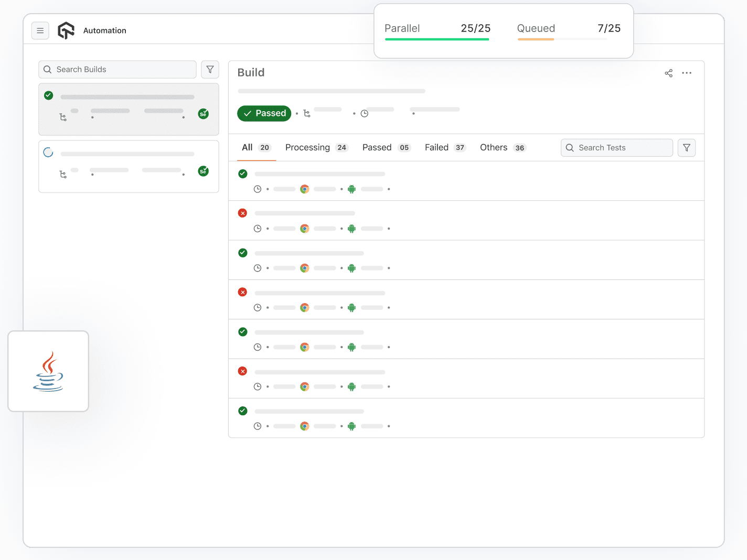Click the red failed icon on the fourth test
The image size is (747, 560).
pyautogui.click(x=242, y=292)
